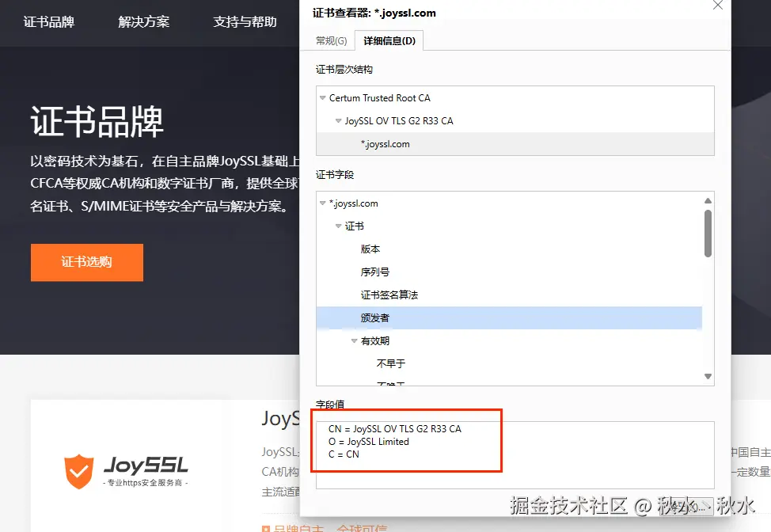Click the fields list scroll up arrow
This screenshot has width=771, height=532.
coord(708,200)
